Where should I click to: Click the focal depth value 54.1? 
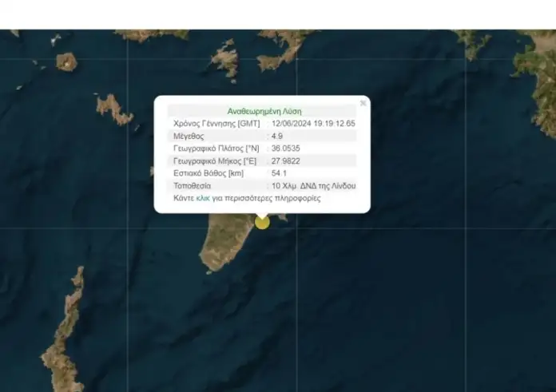click(x=280, y=173)
